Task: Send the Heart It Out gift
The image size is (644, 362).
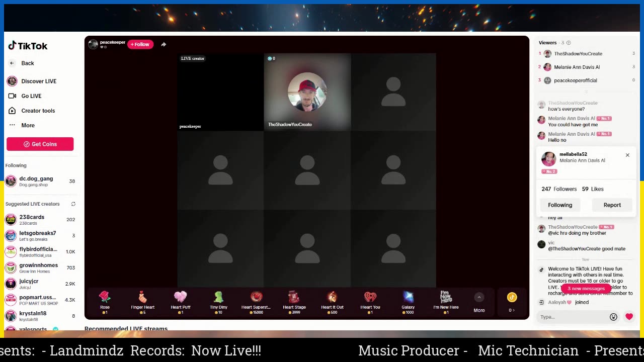Action: click(x=332, y=302)
